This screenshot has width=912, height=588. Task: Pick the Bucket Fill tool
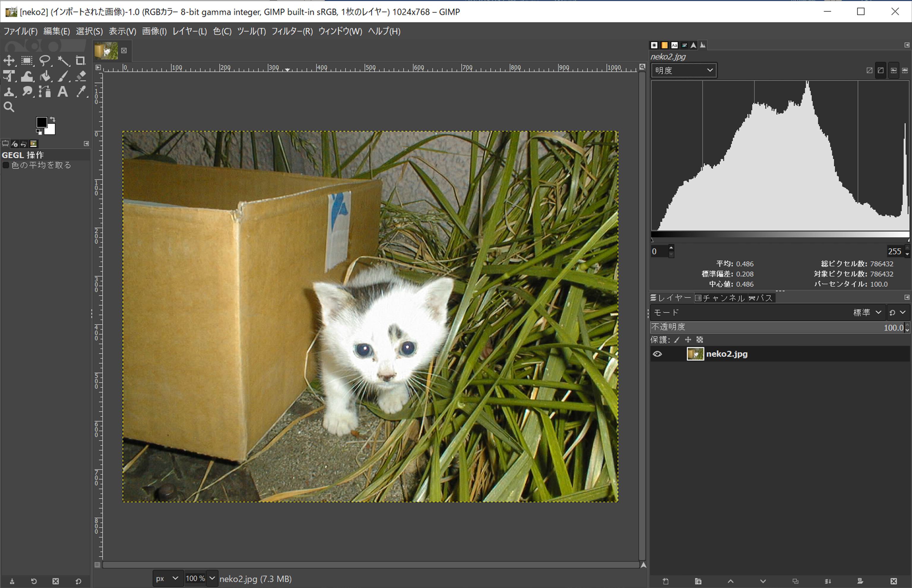click(45, 76)
